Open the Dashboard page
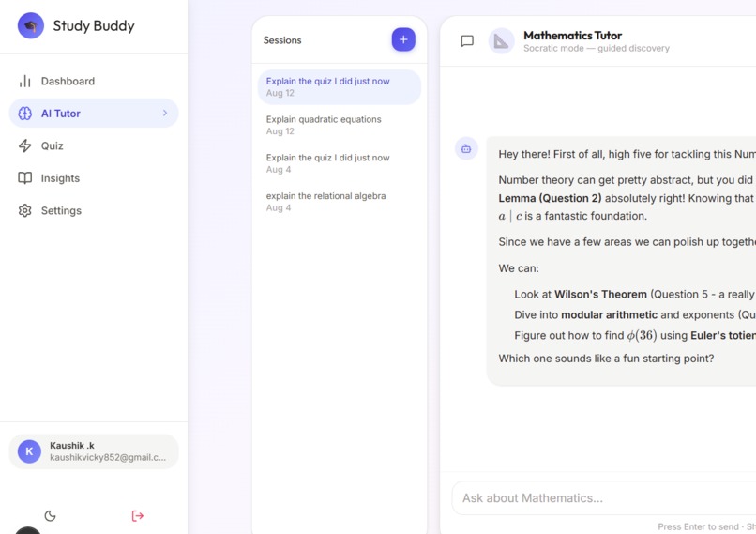 click(x=94, y=81)
